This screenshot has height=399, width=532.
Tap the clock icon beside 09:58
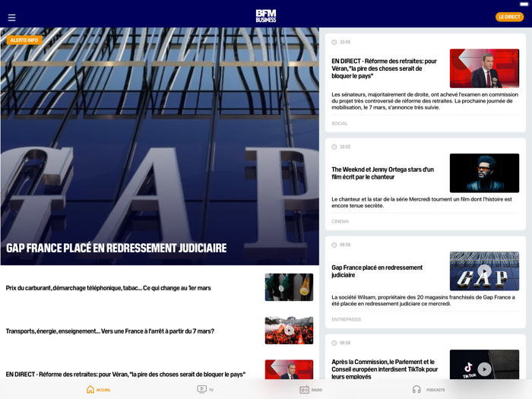pyautogui.click(x=334, y=343)
